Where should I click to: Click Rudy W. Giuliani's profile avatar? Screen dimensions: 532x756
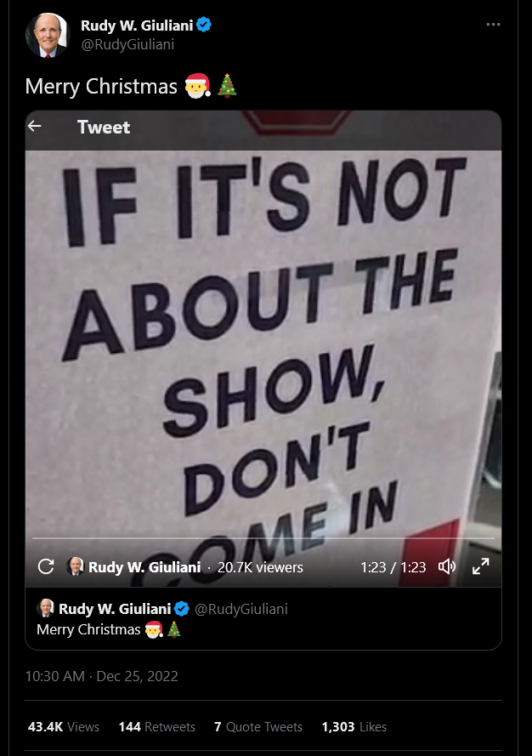(x=48, y=35)
